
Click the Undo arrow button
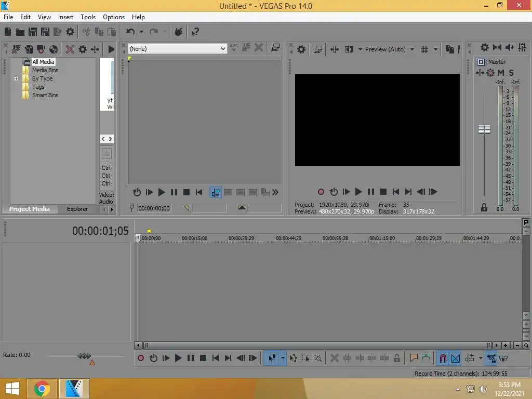(130, 32)
